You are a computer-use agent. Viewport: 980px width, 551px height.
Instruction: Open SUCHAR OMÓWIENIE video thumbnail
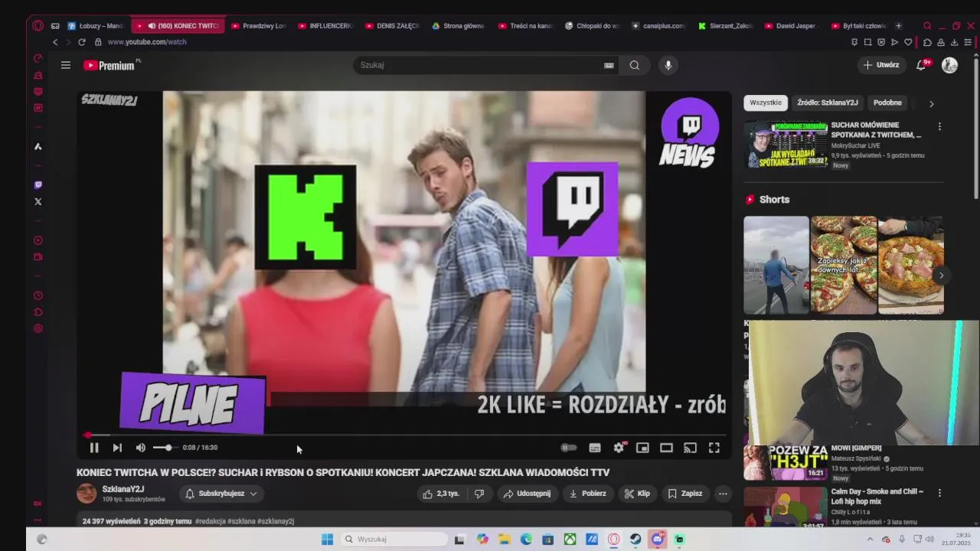point(786,144)
